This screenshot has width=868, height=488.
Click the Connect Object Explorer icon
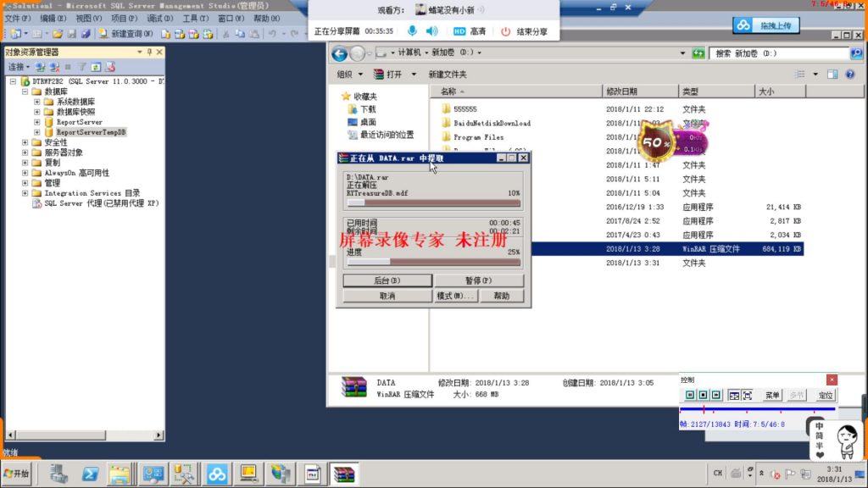tap(41, 67)
